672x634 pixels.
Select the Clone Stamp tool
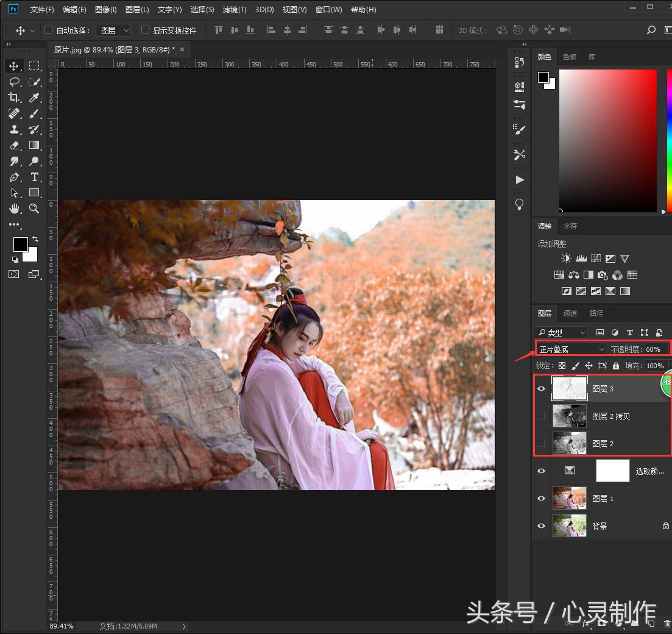15,129
